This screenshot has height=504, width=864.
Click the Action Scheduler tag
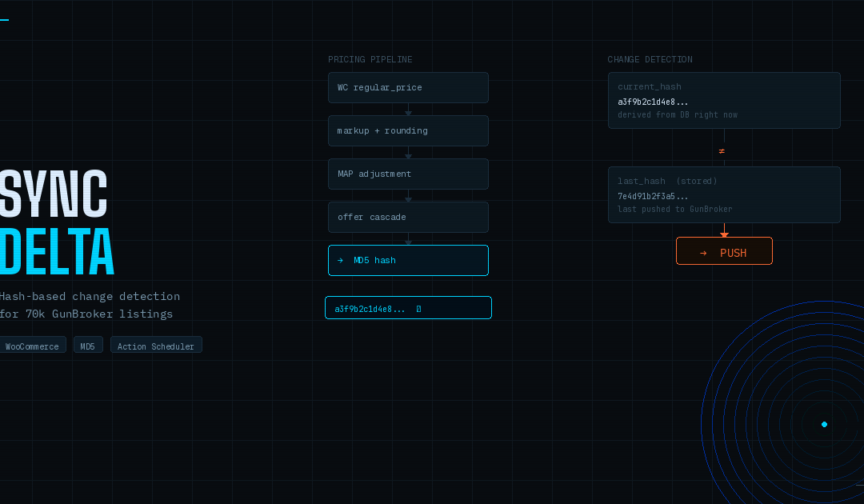156,346
